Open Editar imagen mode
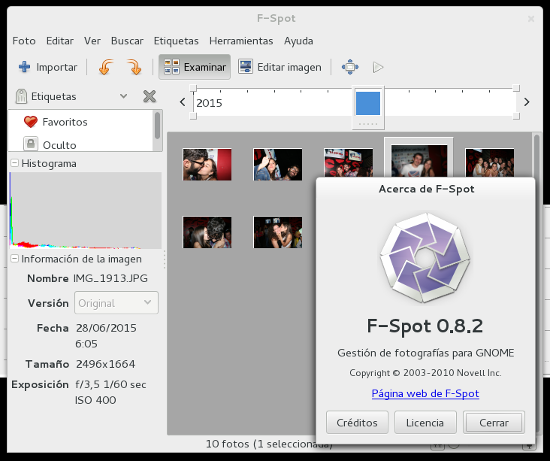This screenshot has width=550, height=461. [280, 67]
